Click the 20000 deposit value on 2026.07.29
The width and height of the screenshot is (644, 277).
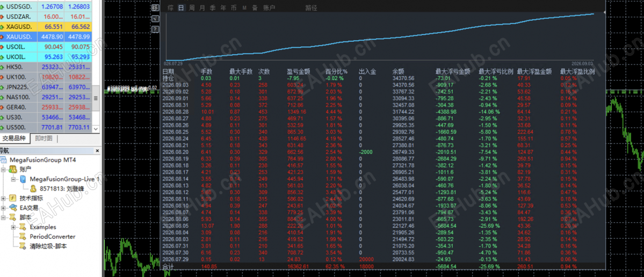[366, 259]
